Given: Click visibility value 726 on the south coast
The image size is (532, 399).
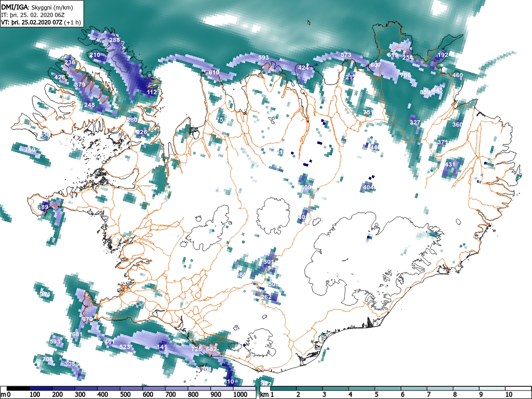Looking at the screenshot, I should click(x=196, y=349).
